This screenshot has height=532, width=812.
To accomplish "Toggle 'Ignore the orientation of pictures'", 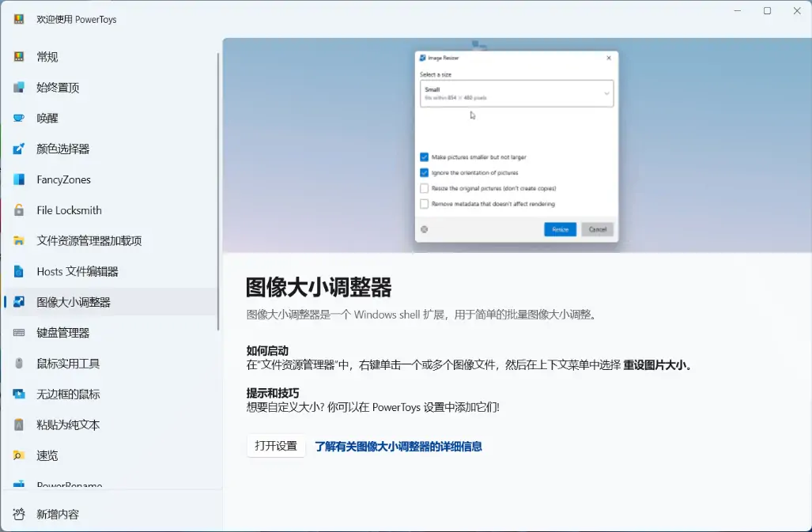I will coord(425,172).
